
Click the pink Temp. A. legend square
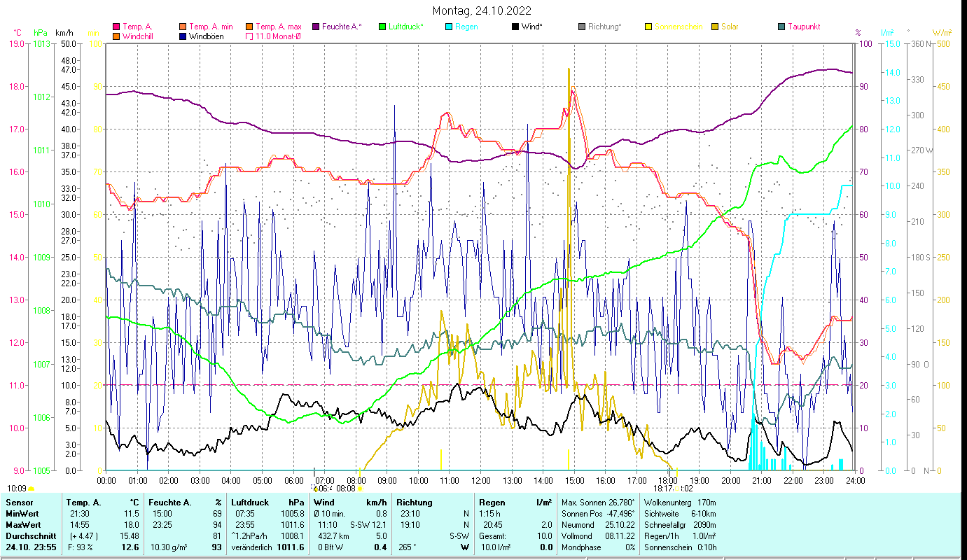point(116,27)
